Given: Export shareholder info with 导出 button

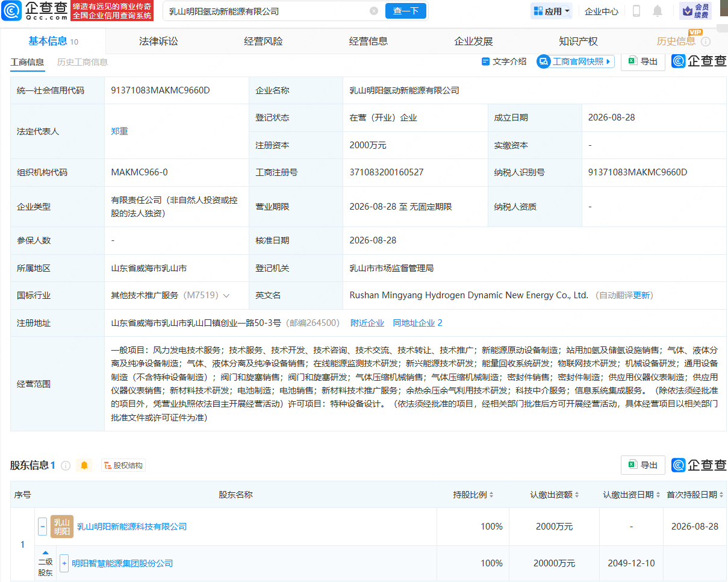Looking at the screenshot, I should (643, 465).
